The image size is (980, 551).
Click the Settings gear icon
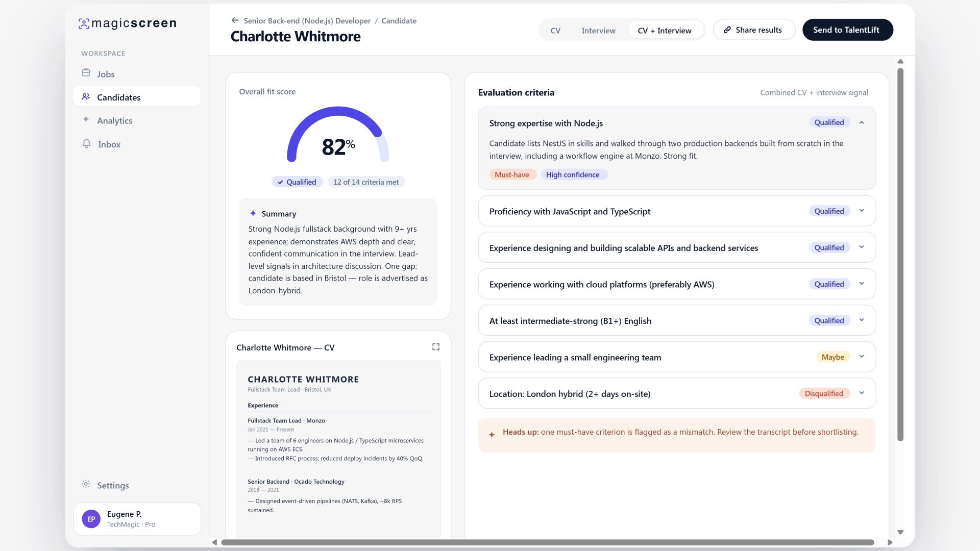[86, 484]
